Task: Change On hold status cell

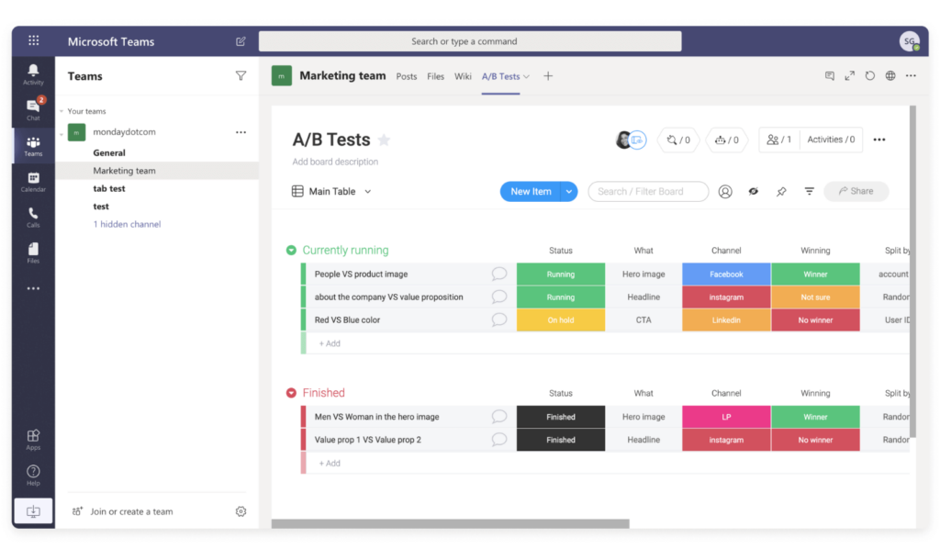Action: [x=561, y=320]
